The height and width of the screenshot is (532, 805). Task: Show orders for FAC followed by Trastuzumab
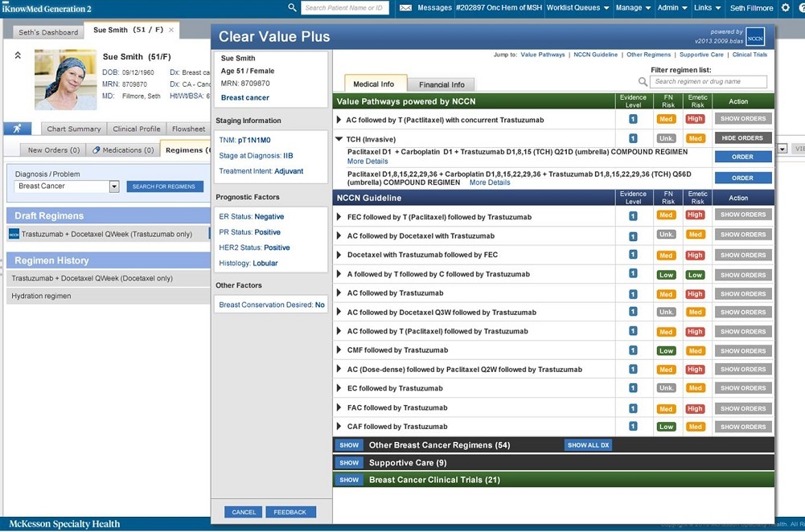point(743,409)
